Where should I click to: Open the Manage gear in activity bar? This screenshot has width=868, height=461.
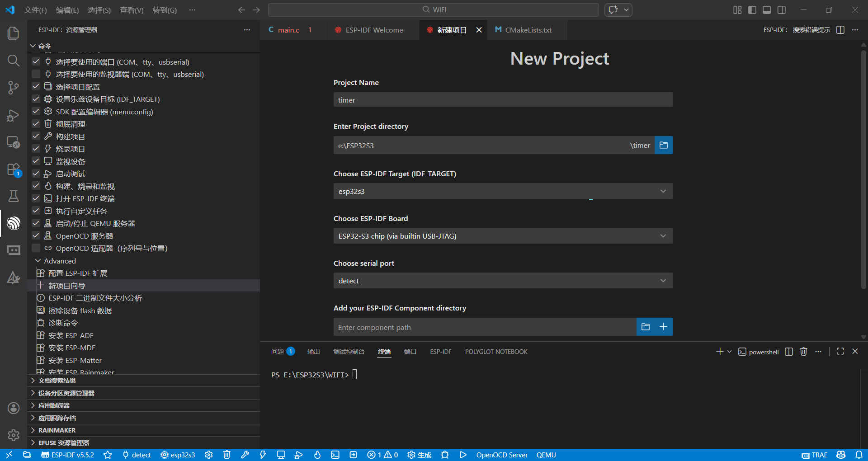click(x=14, y=435)
